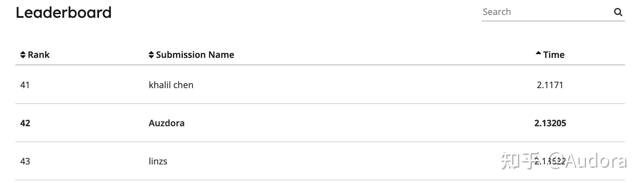
Task: Click the Leaderboard page title
Action: click(64, 13)
